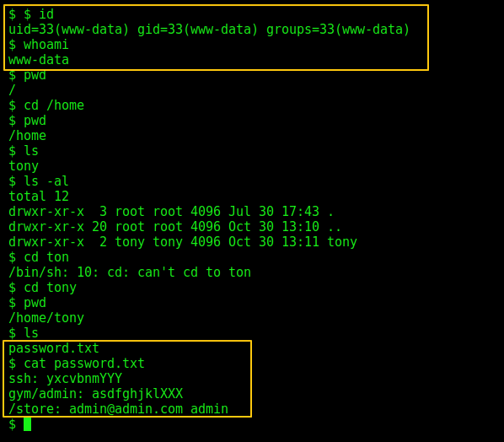Click the green terminal cursor block
This screenshot has width=504, height=442.
[27, 424]
